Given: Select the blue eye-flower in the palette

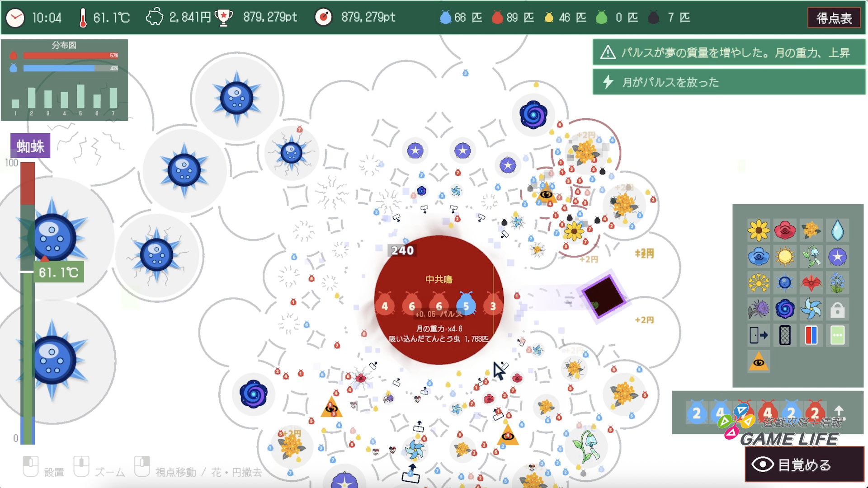Looking at the screenshot, I should [x=759, y=257].
